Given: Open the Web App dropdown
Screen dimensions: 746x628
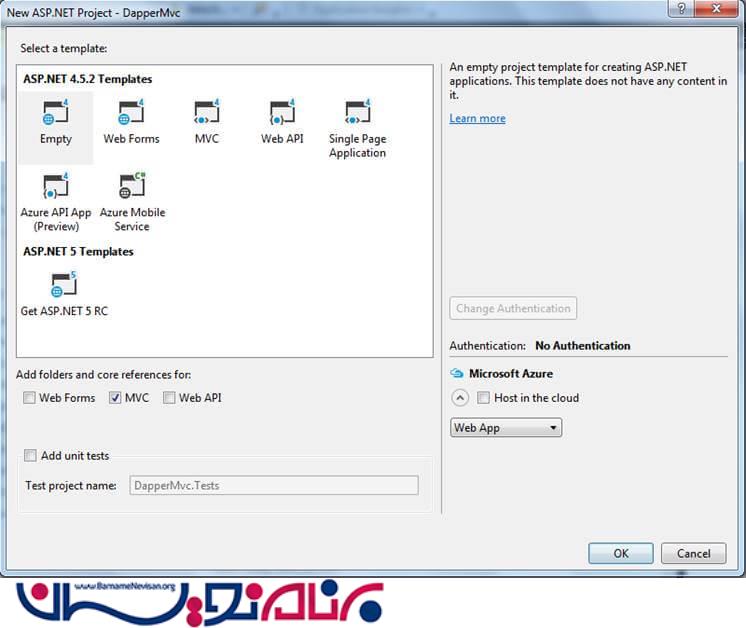Looking at the screenshot, I should pyautogui.click(x=506, y=428).
